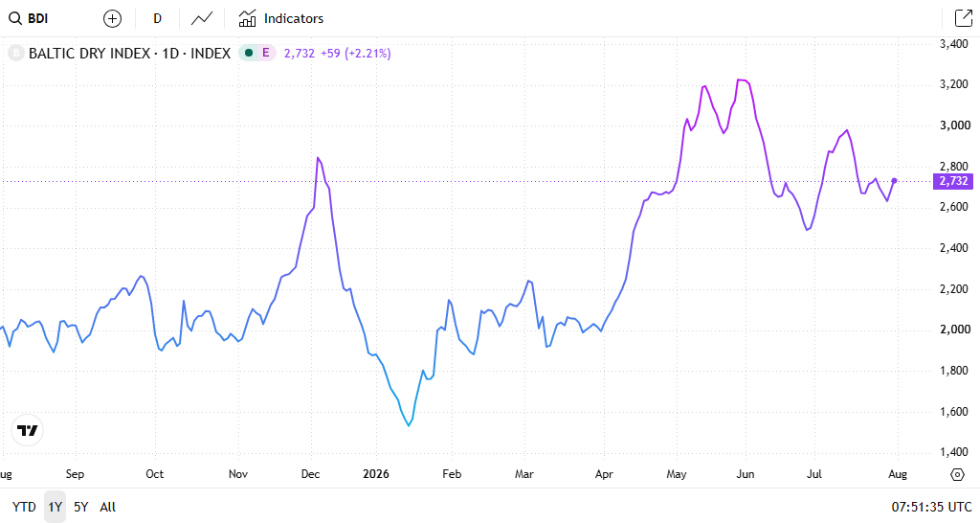Click the E data mode badge
The image size is (980, 523).
click(266, 54)
